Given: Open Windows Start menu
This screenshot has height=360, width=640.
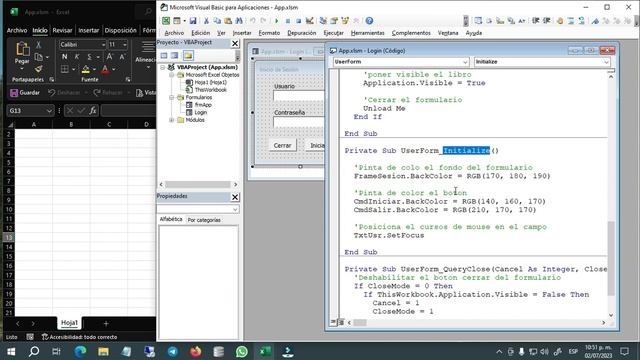Looking at the screenshot, I should [x=11, y=351].
